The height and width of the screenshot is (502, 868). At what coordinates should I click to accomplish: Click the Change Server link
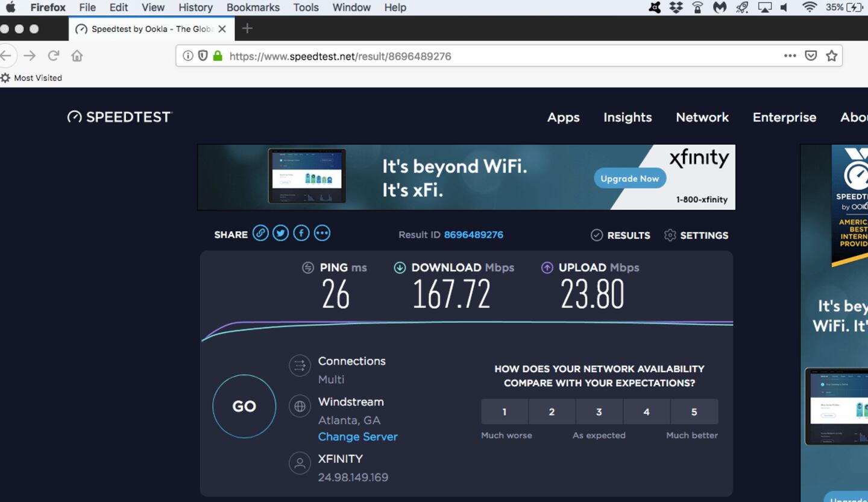click(357, 437)
